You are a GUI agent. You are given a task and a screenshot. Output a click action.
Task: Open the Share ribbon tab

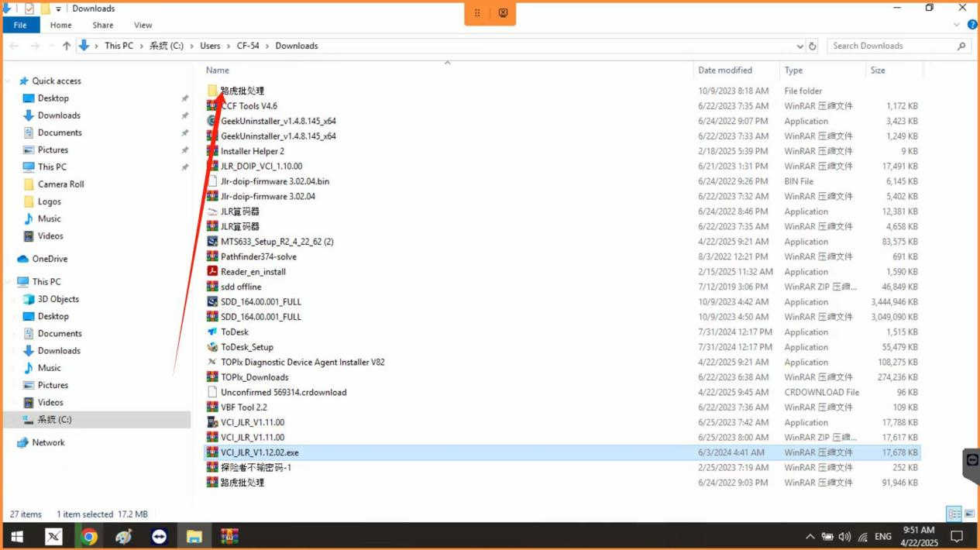tap(102, 25)
